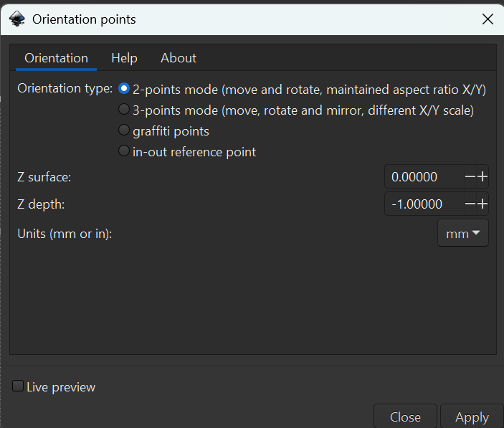Click the 'Z depth:' label
This screenshot has height=428, width=504.
41,204
